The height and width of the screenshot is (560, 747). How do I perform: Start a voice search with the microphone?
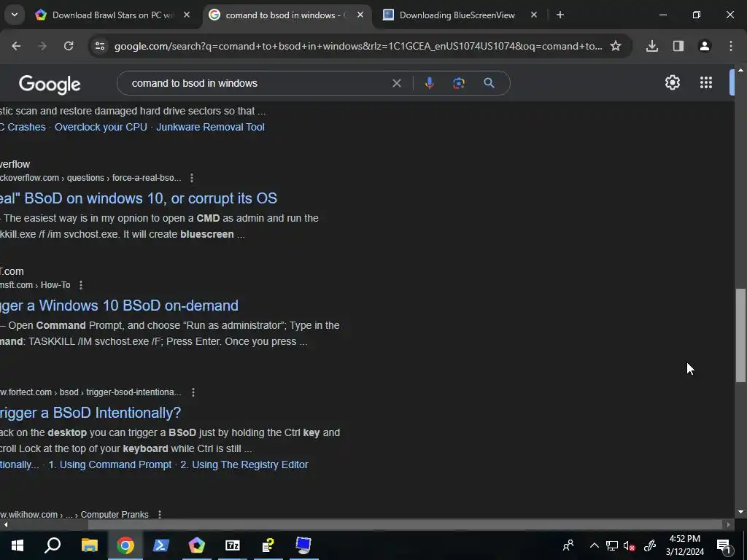pyautogui.click(x=429, y=83)
